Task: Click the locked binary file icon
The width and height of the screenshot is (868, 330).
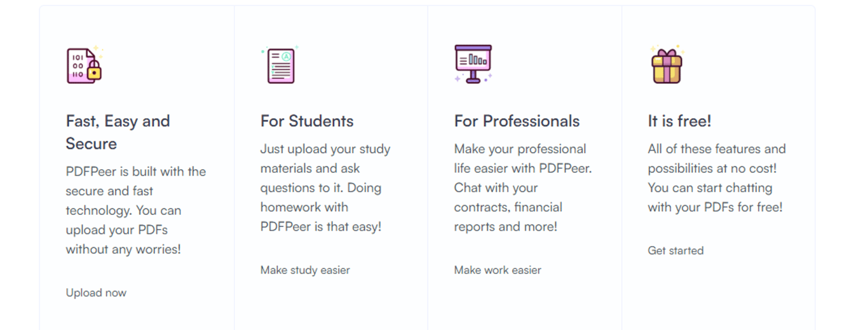Action: click(x=85, y=64)
